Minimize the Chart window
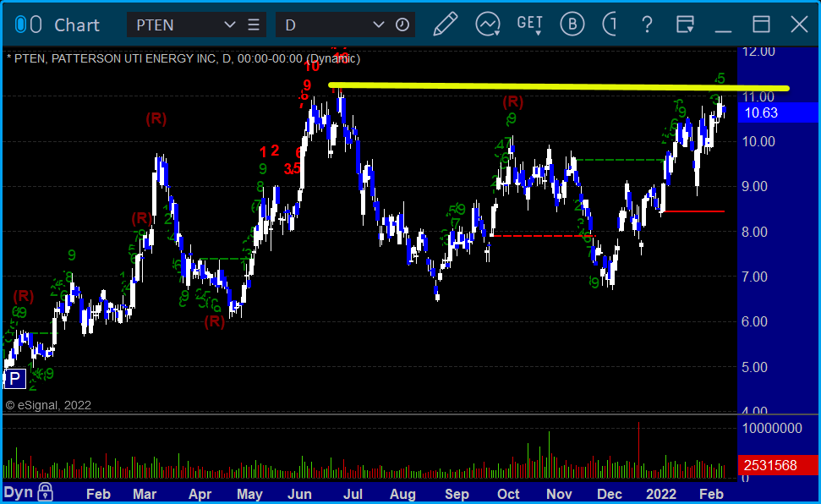Image resolution: width=821 pixels, height=504 pixels. coord(723,30)
